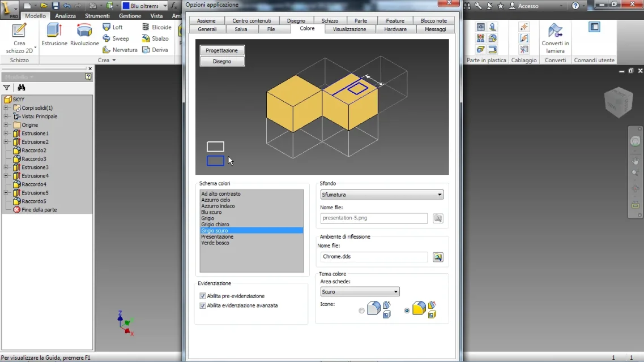
Task: Toggle Abilita pre-evidenziazione checkbox
Action: pyautogui.click(x=202, y=296)
